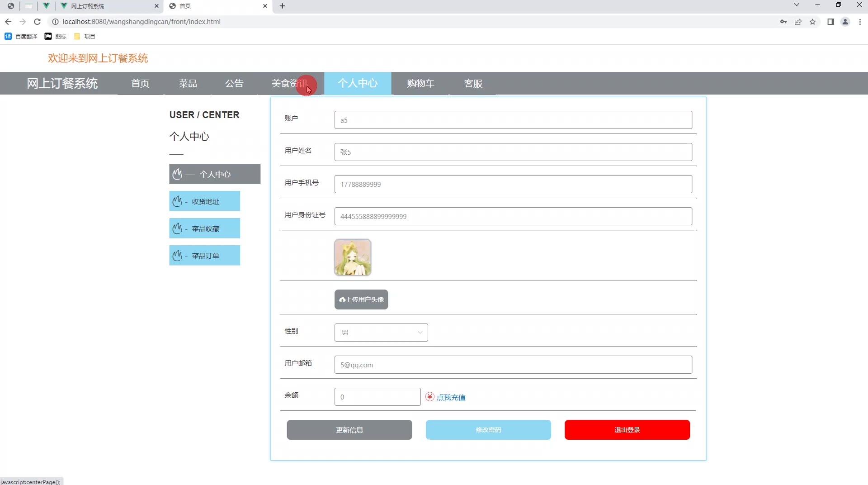The width and height of the screenshot is (868, 485).
Task: Go to the 菜品 navigation tab
Action: (188, 83)
